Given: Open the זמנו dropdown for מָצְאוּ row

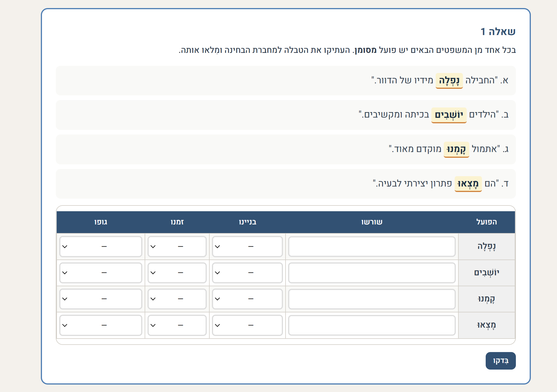Looking at the screenshot, I should coord(177,325).
